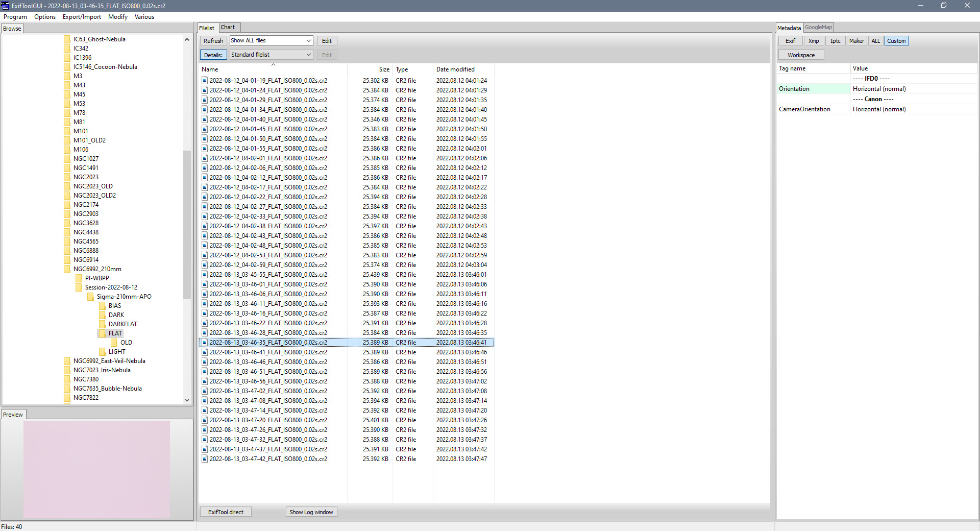Open the Export/Import menu
This screenshot has height=531, width=980.
coord(82,17)
